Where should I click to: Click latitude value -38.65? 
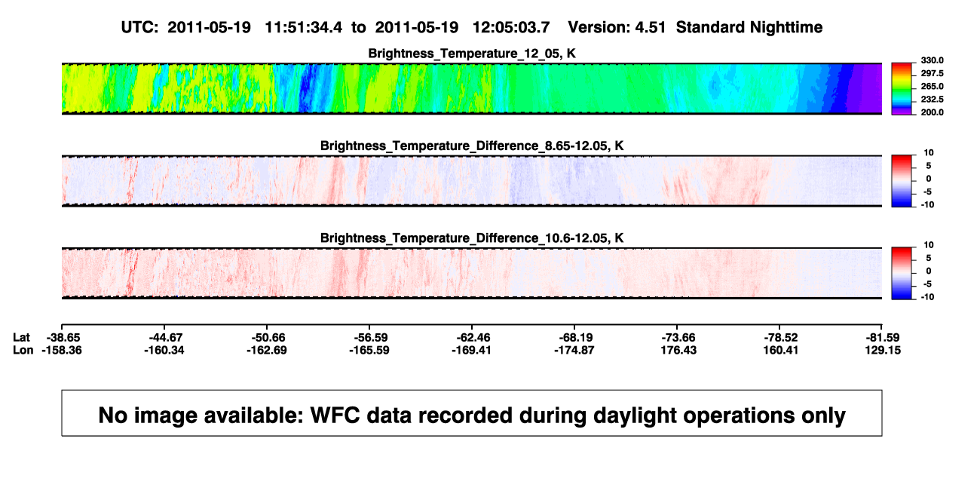(62, 337)
